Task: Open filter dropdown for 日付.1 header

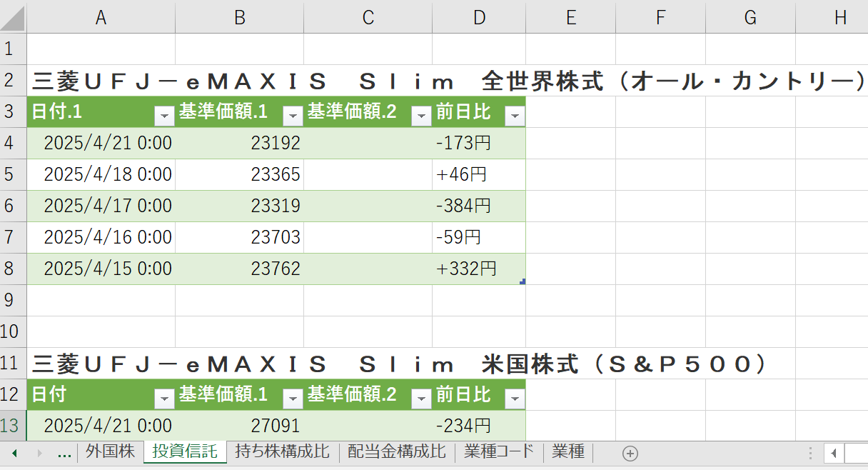Action: tap(164, 116)
